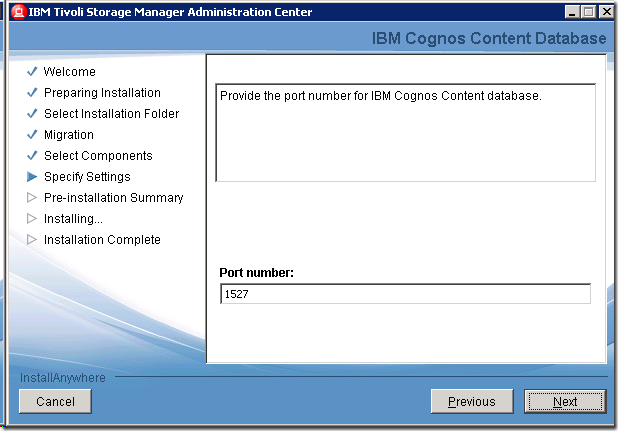Click the Pre-installation Summary step label

[x=113, y=198]
